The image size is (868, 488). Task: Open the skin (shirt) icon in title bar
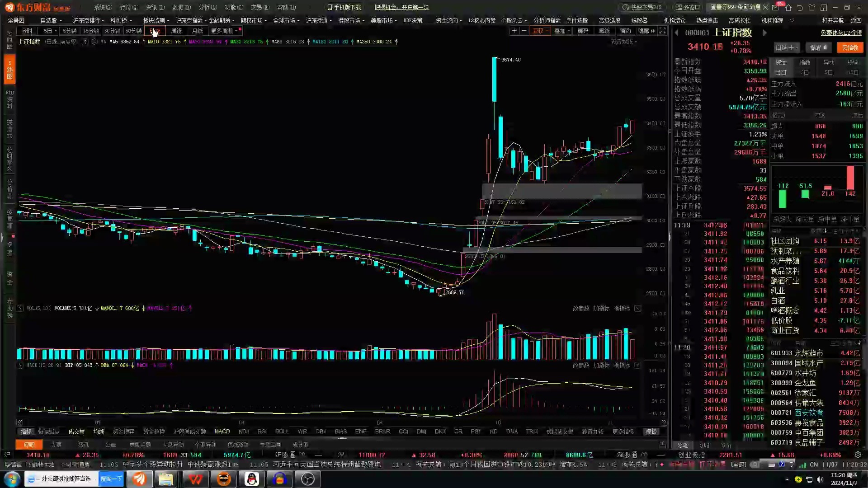pyautogui.click(x=812, y=7)
